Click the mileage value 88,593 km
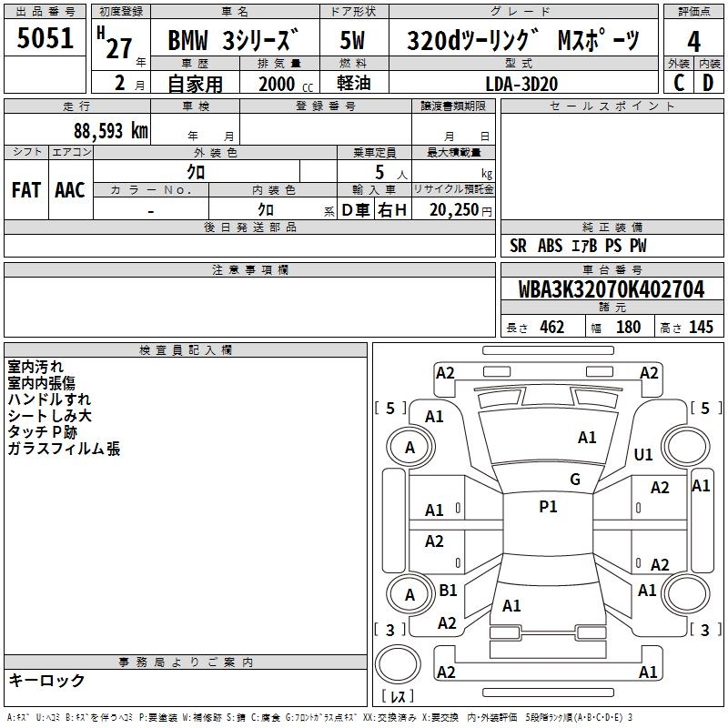728x728 pixels. 111,130
